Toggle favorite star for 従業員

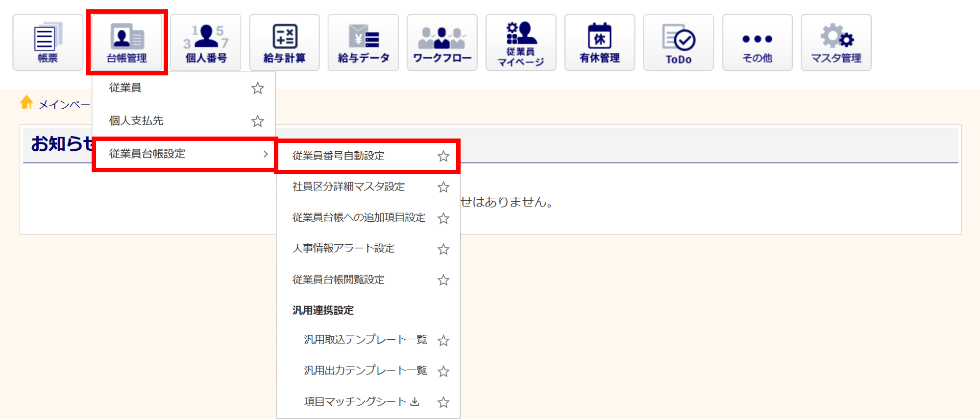pyautogui.click(x=257, y=88)
